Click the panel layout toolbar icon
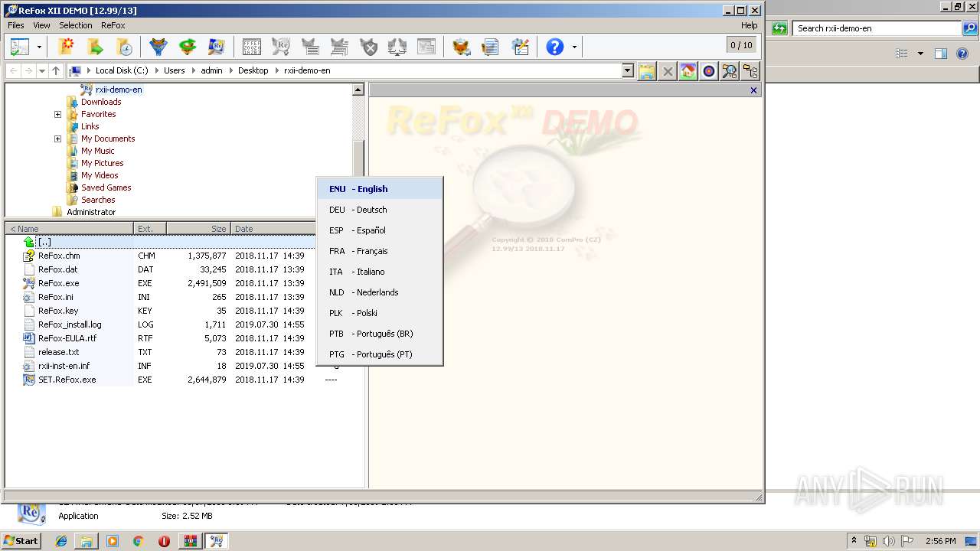The width and height of the screenshot is (980, 551). pyautogui.click(x=20, y=47)
